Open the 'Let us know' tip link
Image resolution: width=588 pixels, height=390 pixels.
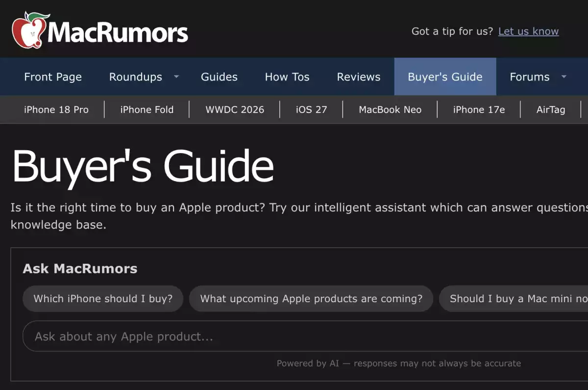[528, 31]
